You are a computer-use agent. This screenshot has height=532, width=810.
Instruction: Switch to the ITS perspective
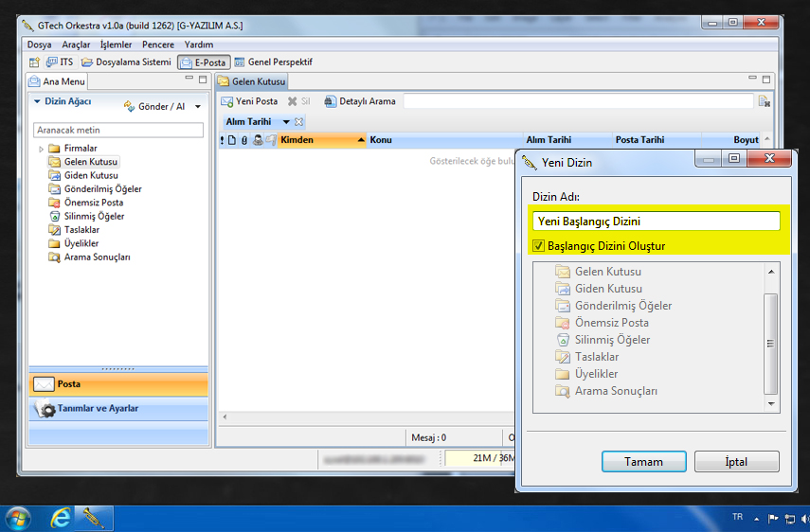pos(60,62)
